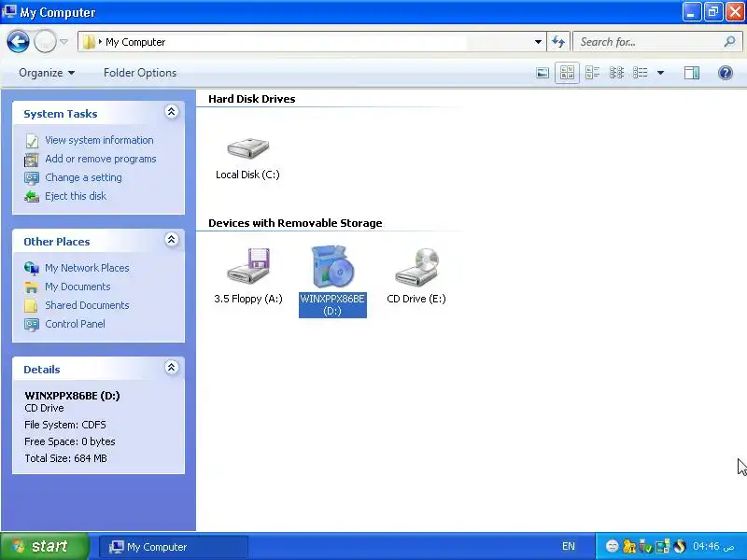Open the Start menu
Viewport: 747px width, 560px height.
point(44,546)
